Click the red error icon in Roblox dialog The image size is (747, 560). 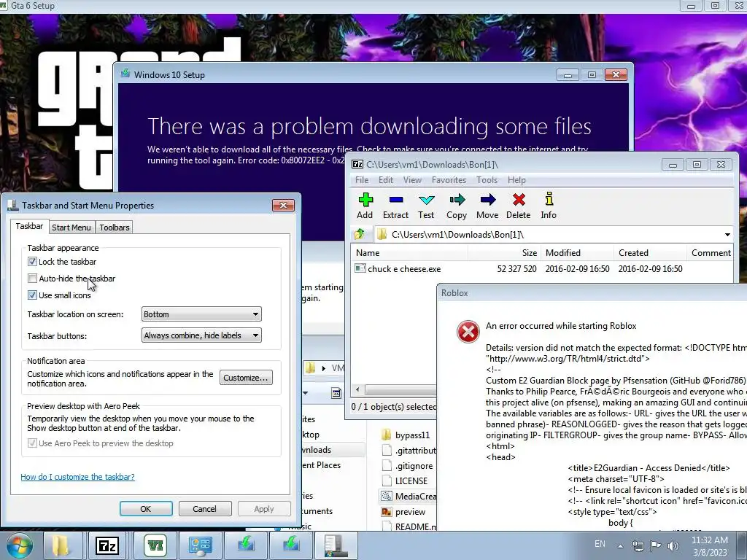coord(468,332)
